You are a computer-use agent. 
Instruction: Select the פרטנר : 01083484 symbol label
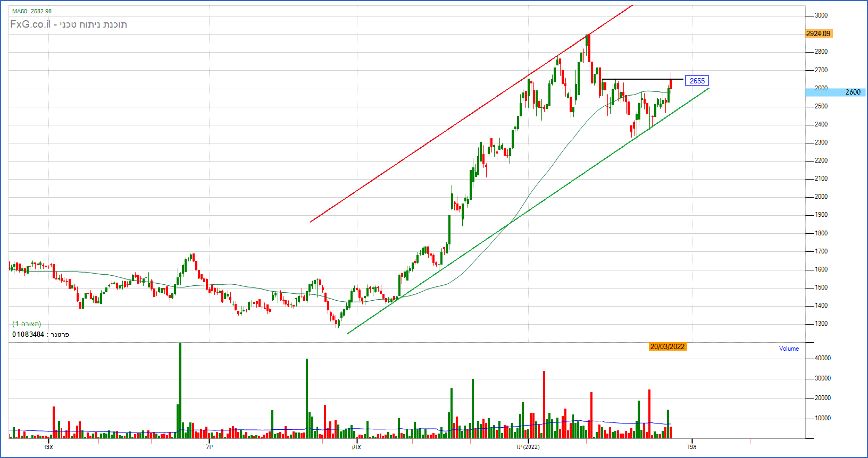[x=41, y=335]
